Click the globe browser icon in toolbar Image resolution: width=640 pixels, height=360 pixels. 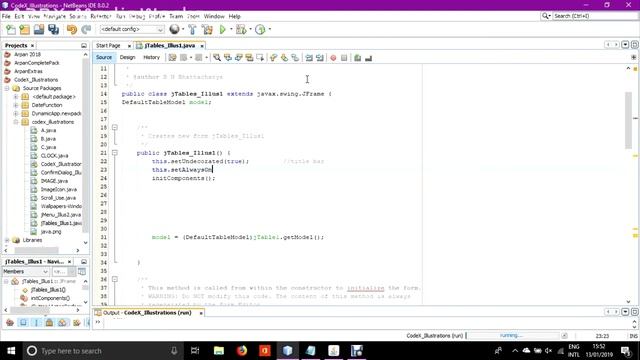click(174, 29)
